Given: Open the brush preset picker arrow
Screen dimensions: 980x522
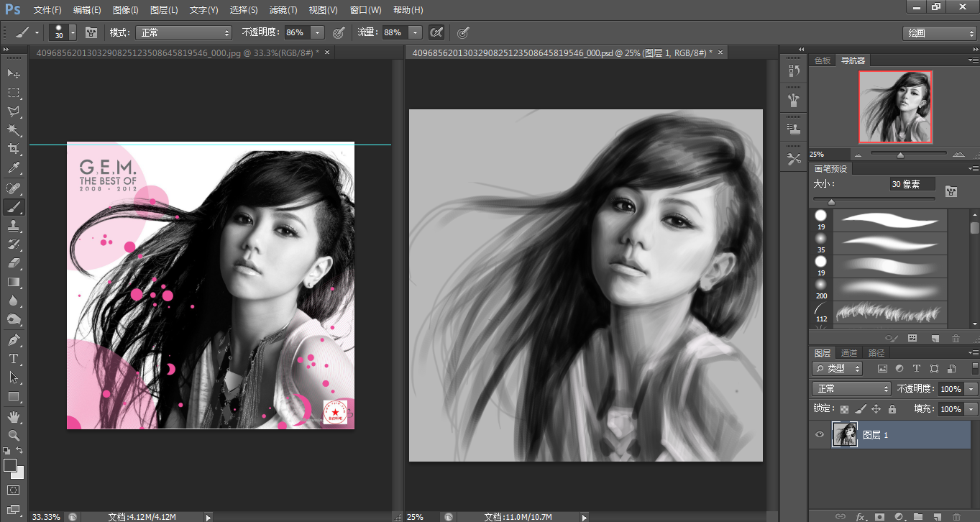Looking at the screenshot, I should pyautogui.click(x=73, y=32).
